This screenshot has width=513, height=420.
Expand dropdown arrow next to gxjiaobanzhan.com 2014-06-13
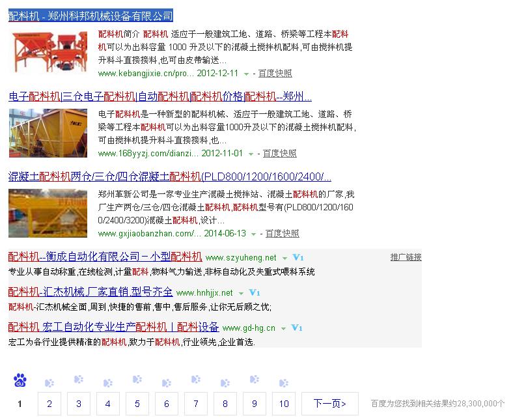[253, 234]
